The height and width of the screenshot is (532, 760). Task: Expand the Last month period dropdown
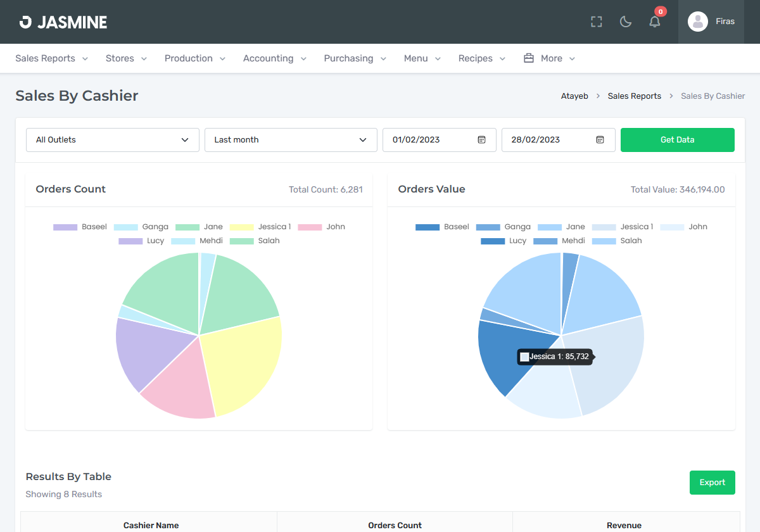291,140
